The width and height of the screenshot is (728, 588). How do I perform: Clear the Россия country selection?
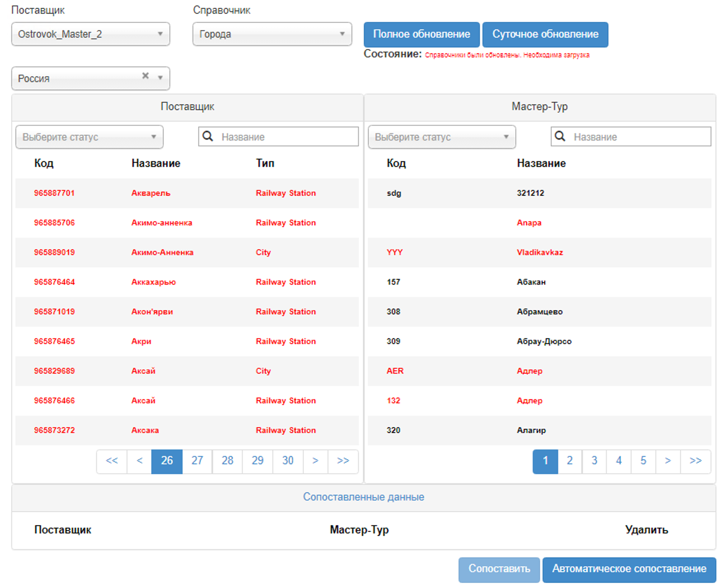click(145, 76)
